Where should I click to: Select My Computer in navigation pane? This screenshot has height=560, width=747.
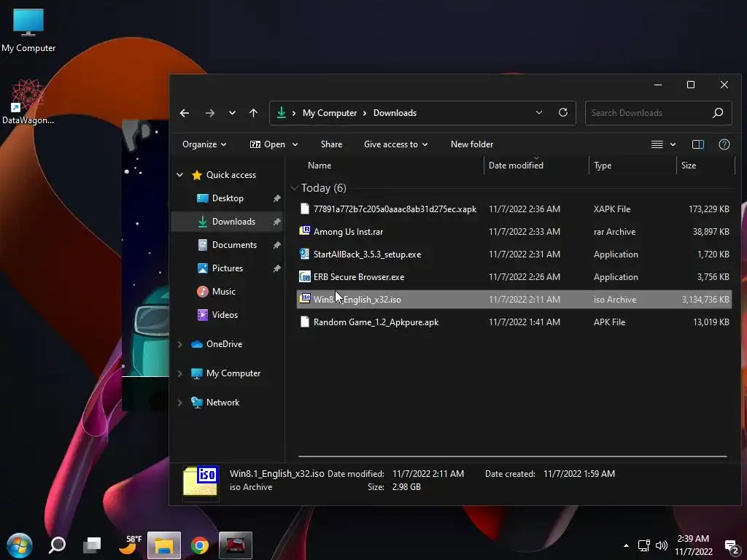(x=226, y=373)
